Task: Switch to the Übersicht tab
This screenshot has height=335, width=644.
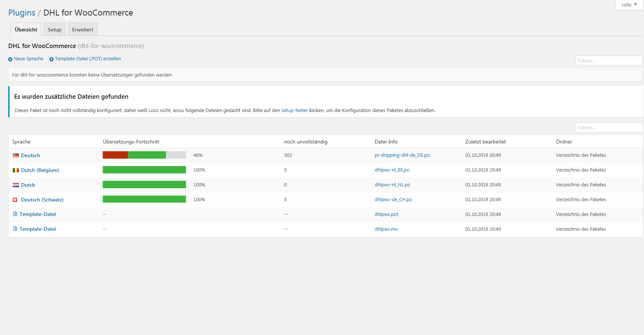Action: click(x=26, y=30)
